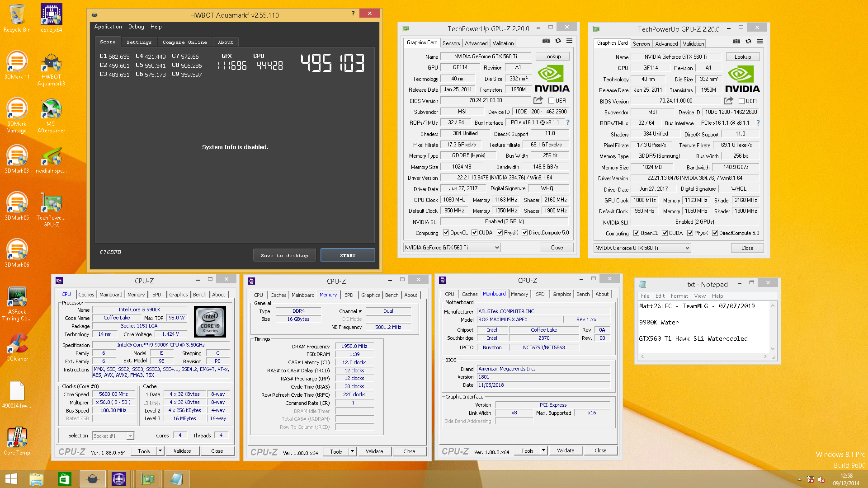Open GPU selection dropdown in left GPU-Z
The height and width of the screenshot is (488, 868).
(452, 248)
